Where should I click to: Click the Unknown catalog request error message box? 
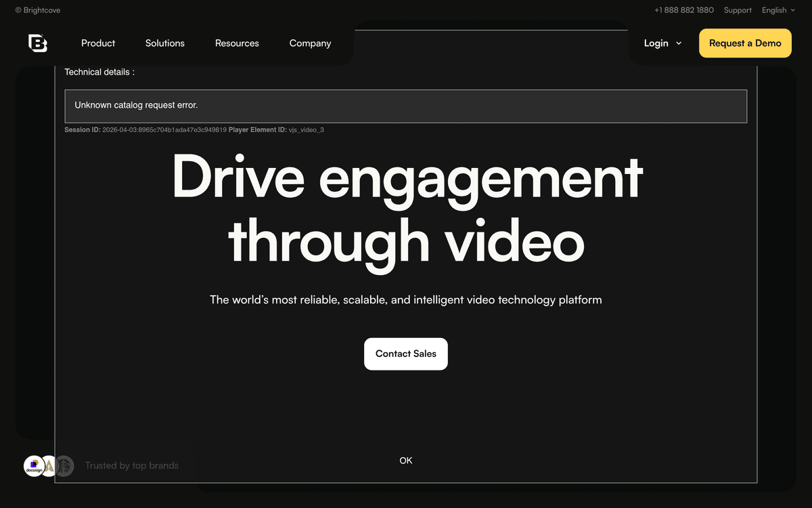[406, 106]
